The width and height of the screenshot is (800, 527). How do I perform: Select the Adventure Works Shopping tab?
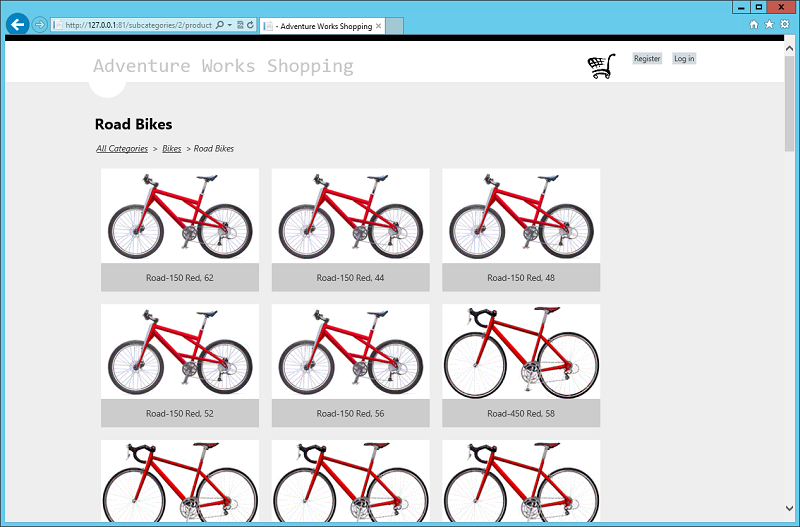click(321, 26)
